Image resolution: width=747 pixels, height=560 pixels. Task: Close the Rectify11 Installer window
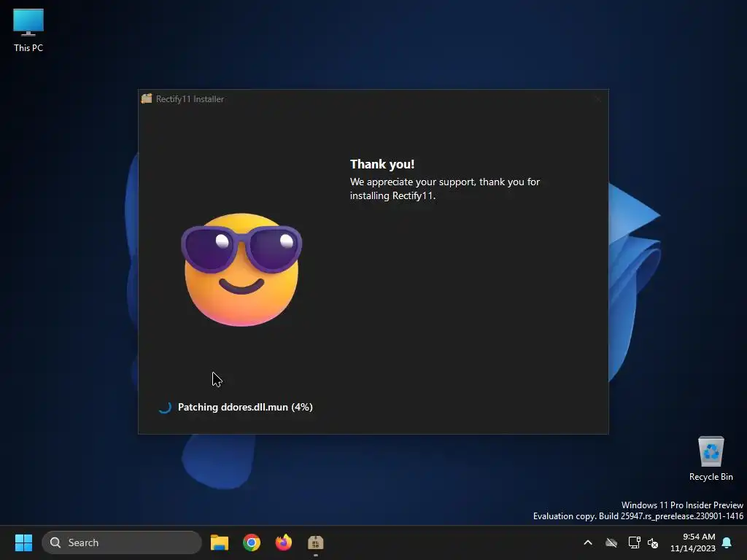coord(597,99)
